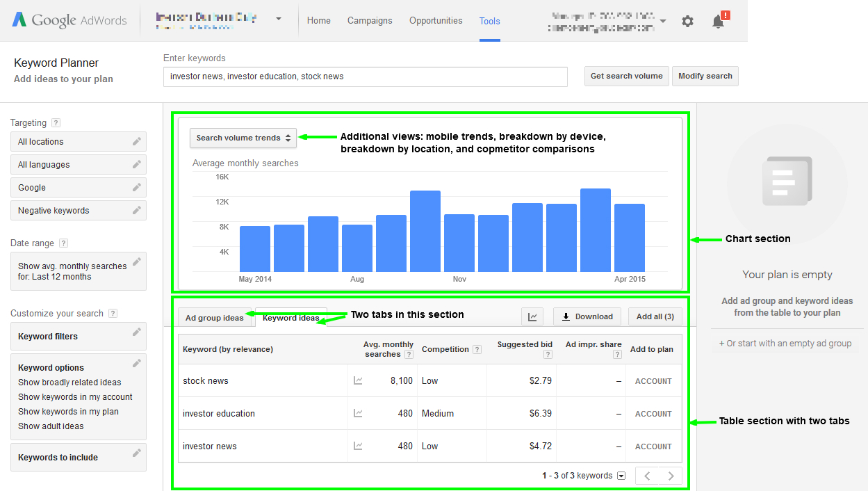Download the keyword ideas table
The image size is (868, 491).
[x=587, y=316]
